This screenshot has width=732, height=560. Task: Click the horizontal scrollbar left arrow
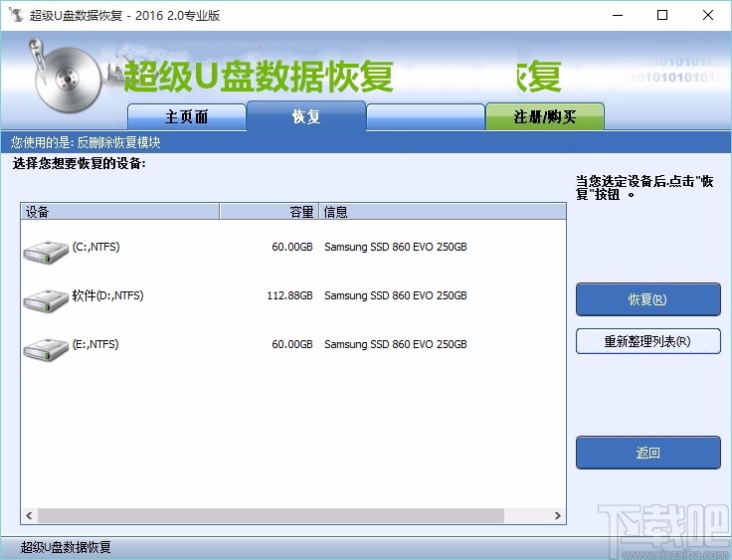[x=29, y=515]
